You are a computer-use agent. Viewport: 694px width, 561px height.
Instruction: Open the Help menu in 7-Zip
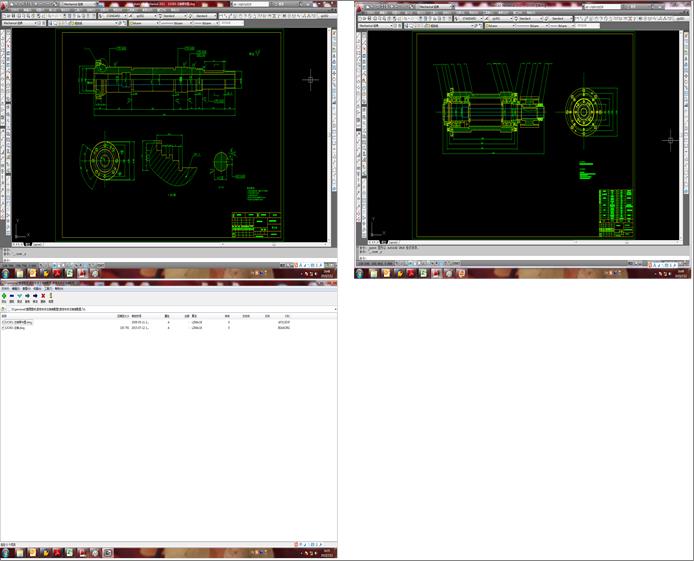pos(59,288)
